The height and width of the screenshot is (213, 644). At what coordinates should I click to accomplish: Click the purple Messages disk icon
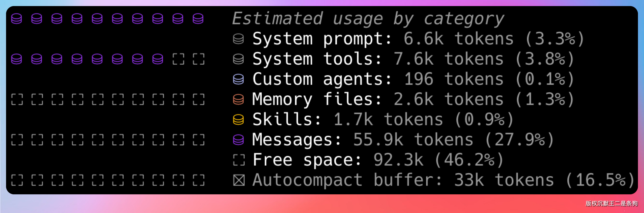click(x=238, y=140)
